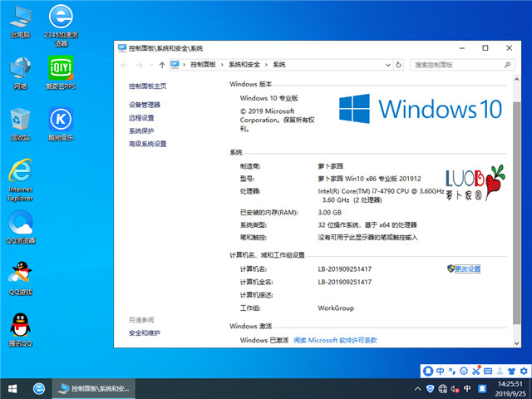Expand the chevron before 控制面板 in the address bar
The height and width of the screenshot is (399, 532).
(185, 65)
